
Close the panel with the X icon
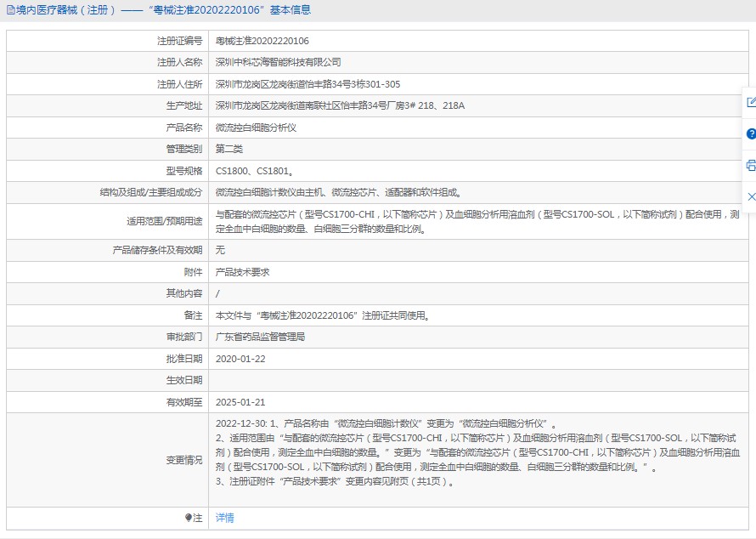pos(751,197)
